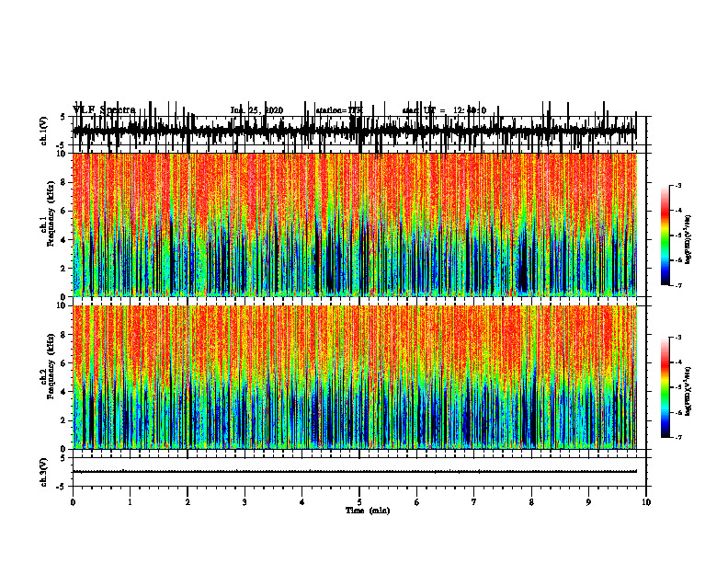Image resolution: width=728 pixels, height=563 pixels.
Task: Click time axis tick label 8
Action: [531, 502]
